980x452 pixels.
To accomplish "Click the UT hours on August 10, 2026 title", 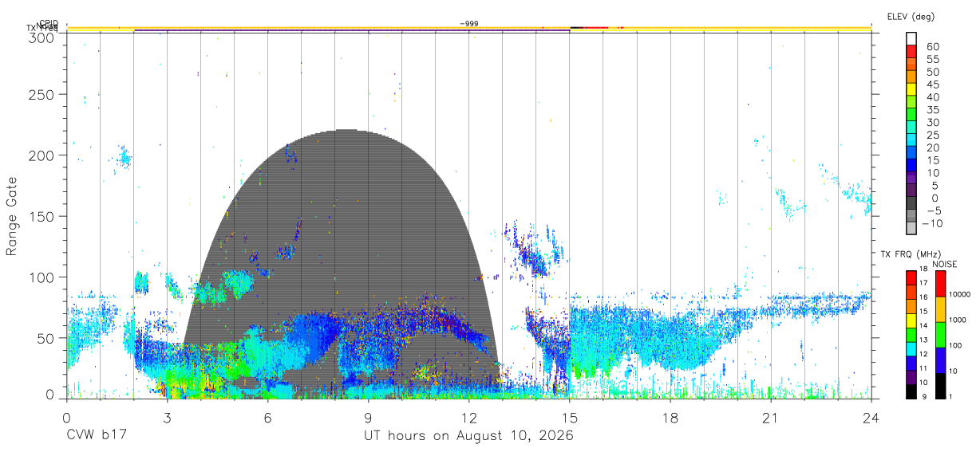I will (x=469, y=436).
